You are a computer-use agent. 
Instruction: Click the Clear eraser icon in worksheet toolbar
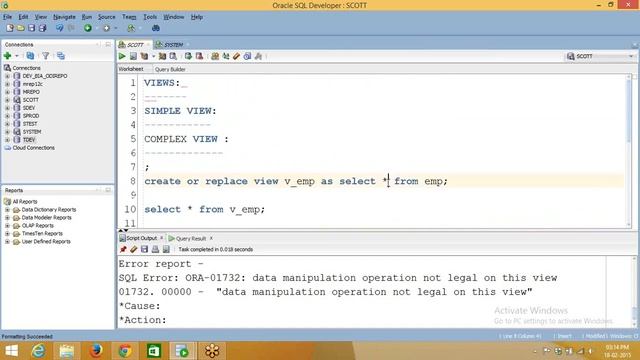(x=236, y=56)
